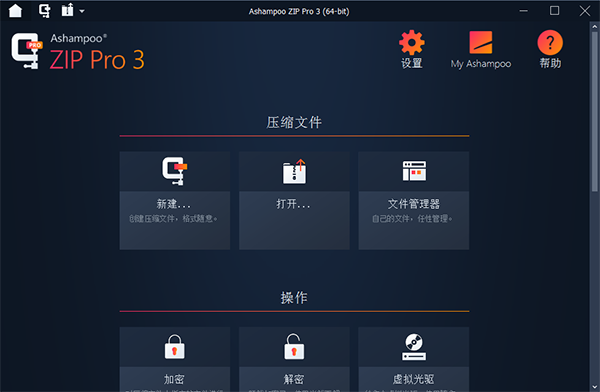Viewport: 600px width, 392px height.
Task: Open 设置 settings gear icon
Action: [412, 42]
